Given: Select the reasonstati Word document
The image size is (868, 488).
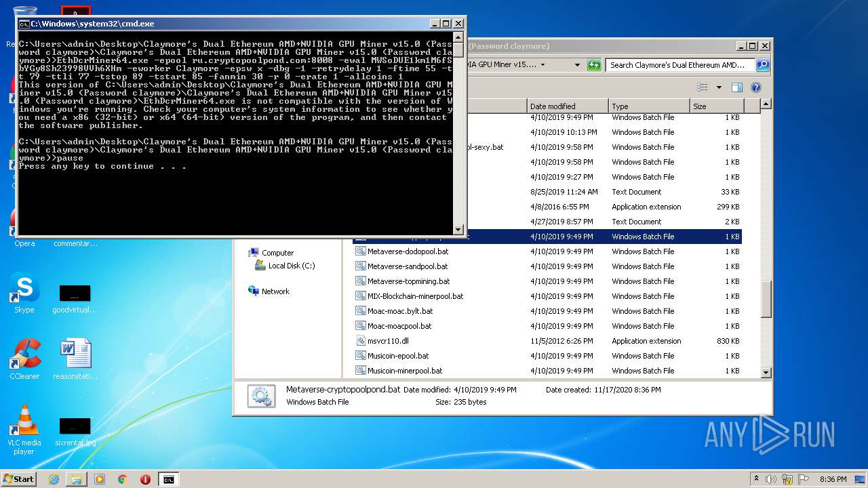Looking at the screenshot, I should pos(75,360).
